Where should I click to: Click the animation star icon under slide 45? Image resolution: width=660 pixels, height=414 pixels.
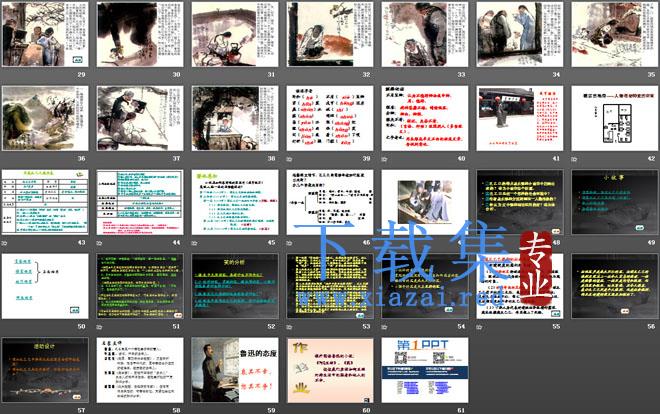[194, 243]
